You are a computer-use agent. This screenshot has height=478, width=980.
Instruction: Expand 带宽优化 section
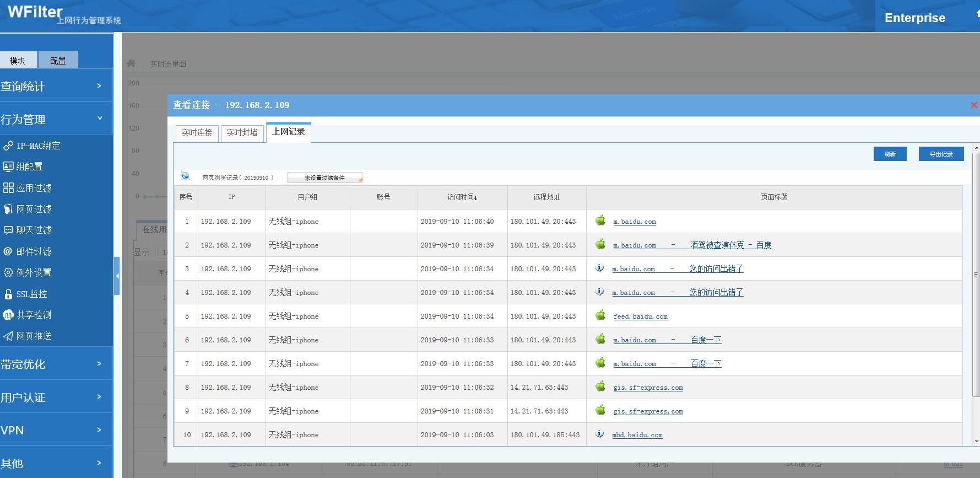click(56, 364)
